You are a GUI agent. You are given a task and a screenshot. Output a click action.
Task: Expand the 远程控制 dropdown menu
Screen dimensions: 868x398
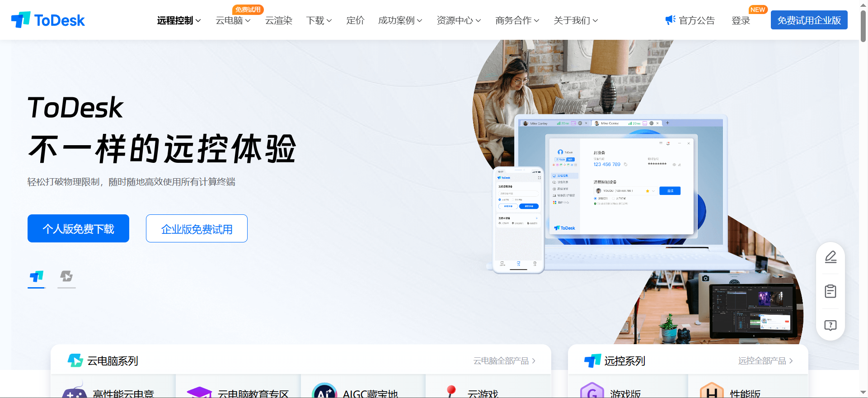(x=179, y=20)
